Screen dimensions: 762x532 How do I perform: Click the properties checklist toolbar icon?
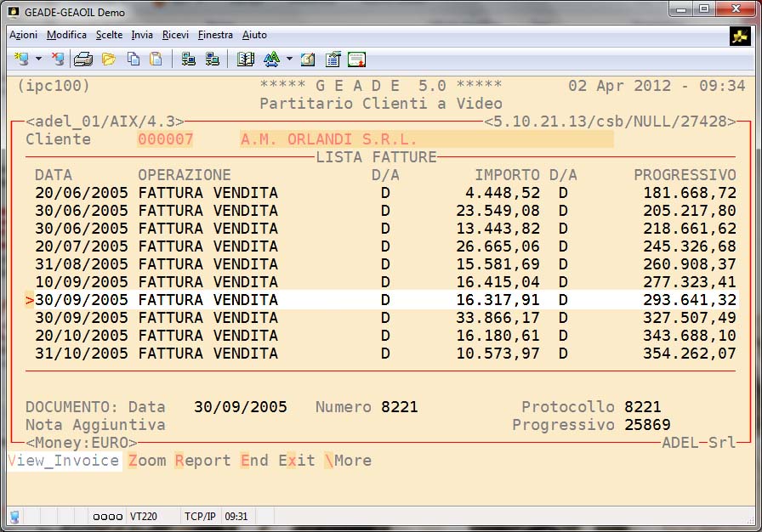pos(333,59)
